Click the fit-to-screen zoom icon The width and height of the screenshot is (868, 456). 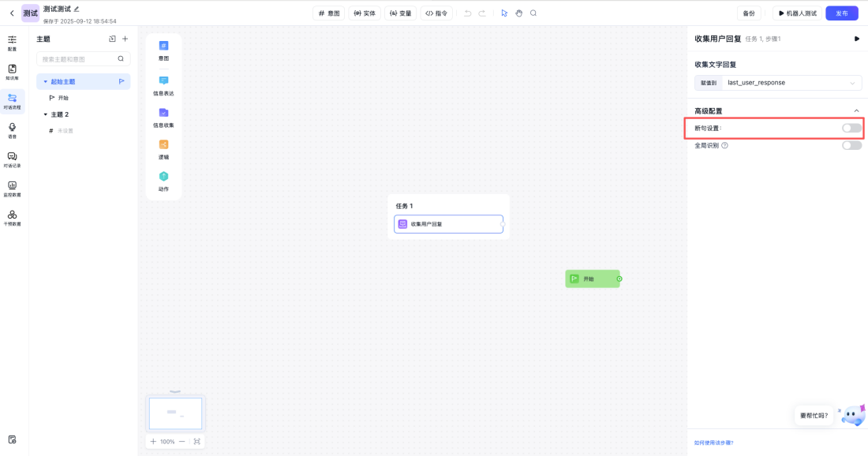[x=196, y=442]
